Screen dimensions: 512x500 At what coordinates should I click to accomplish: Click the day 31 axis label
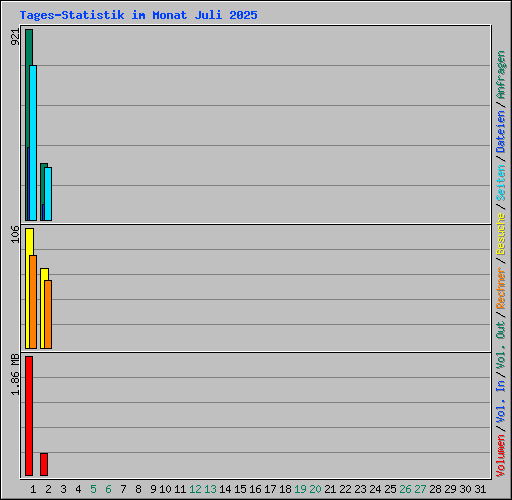coord(480,489)
